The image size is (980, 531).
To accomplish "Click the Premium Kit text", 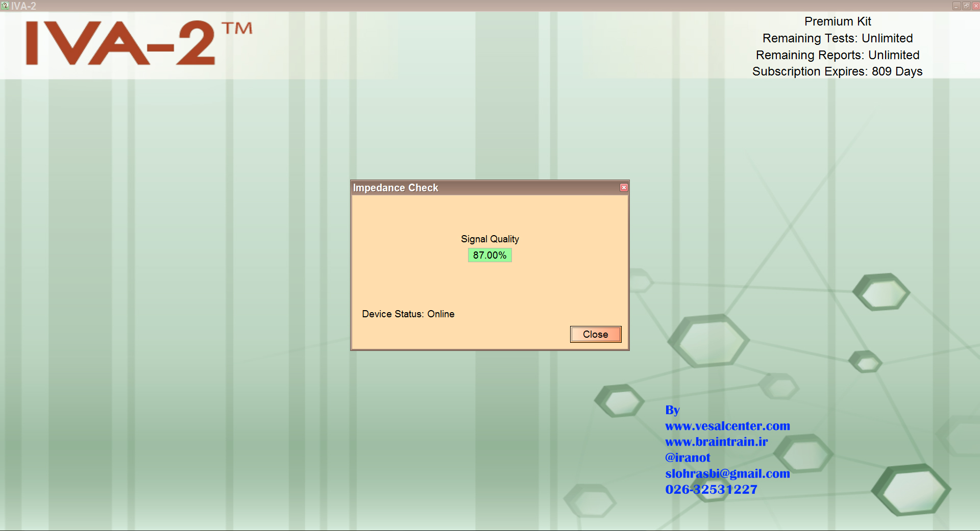I will tap(838, 21).
